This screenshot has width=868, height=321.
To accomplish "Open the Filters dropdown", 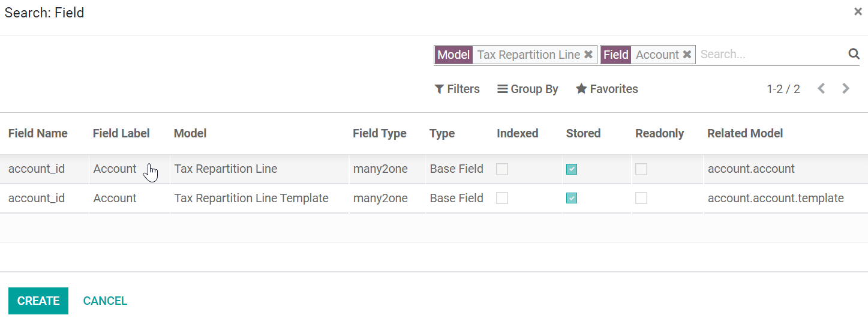I will (457, 89).
